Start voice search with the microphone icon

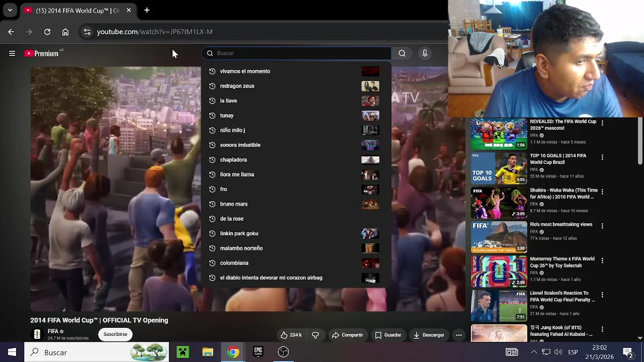(425, 53)
